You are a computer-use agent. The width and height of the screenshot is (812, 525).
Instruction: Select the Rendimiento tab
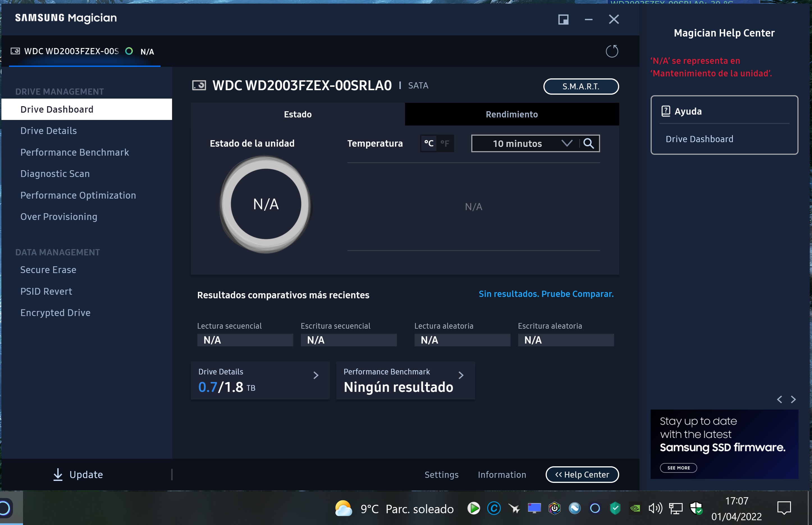pos(512,114)
